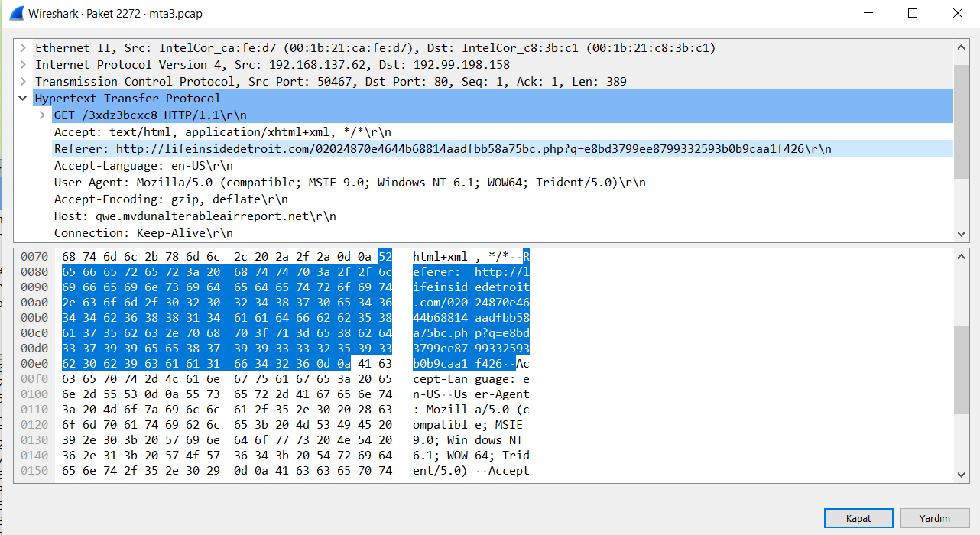980x535 pixels.
Task: Click the Kapat button
Action: coord(858,518)
